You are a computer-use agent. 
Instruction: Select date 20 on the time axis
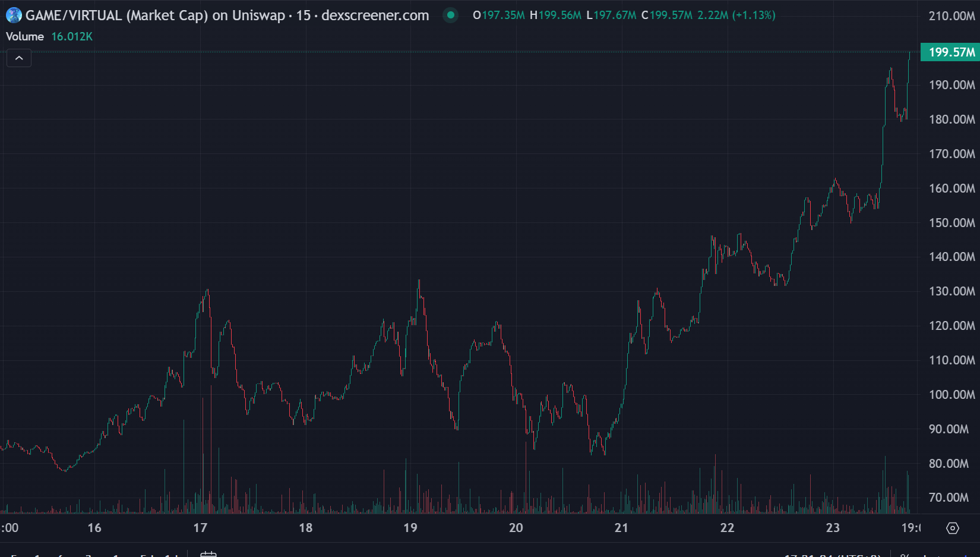(516, 528)
